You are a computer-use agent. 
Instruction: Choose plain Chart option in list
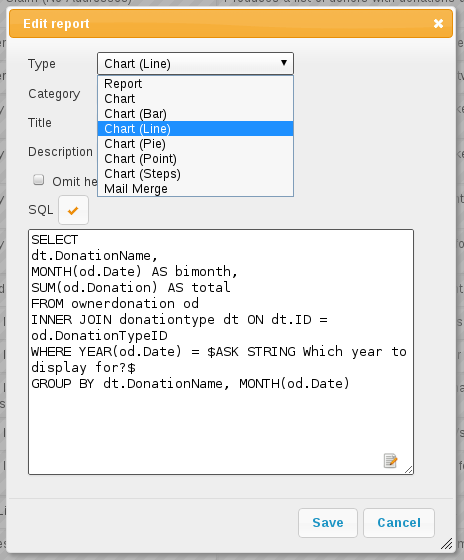click(x=195, y=99)
